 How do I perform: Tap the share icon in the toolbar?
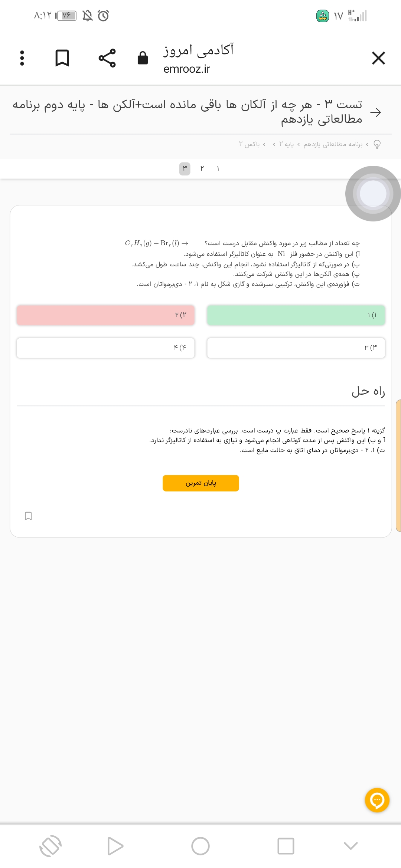pos(107,58)
